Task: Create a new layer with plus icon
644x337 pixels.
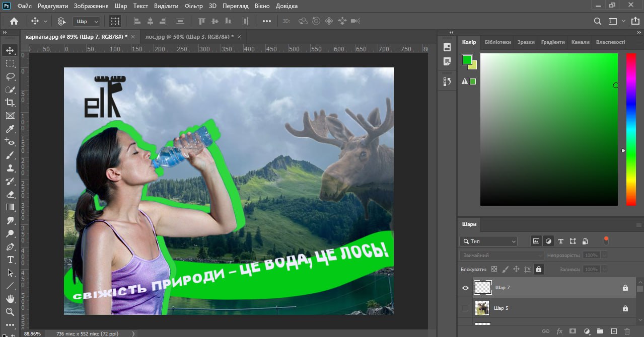Action: [614, 331]
